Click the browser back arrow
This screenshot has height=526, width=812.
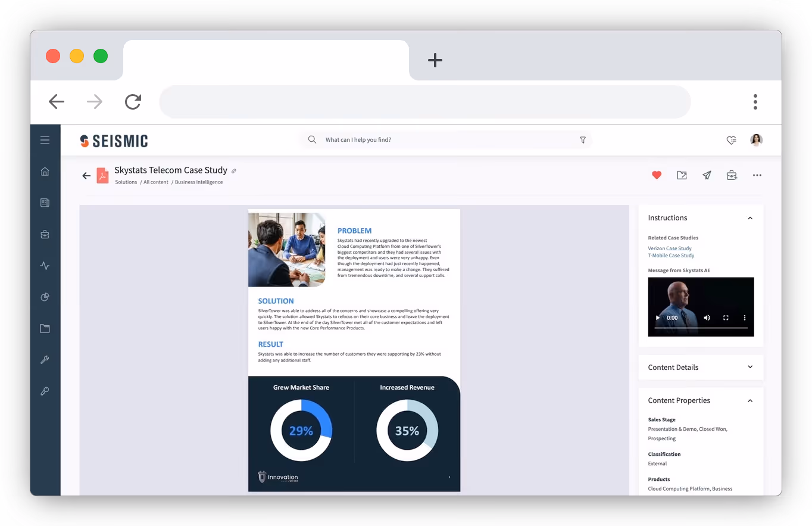[x=57, y=102]
